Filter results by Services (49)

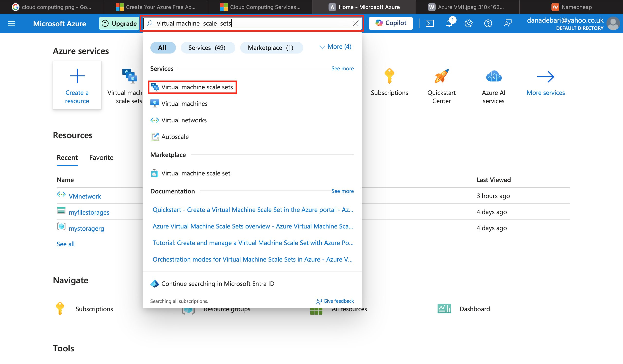207,48
